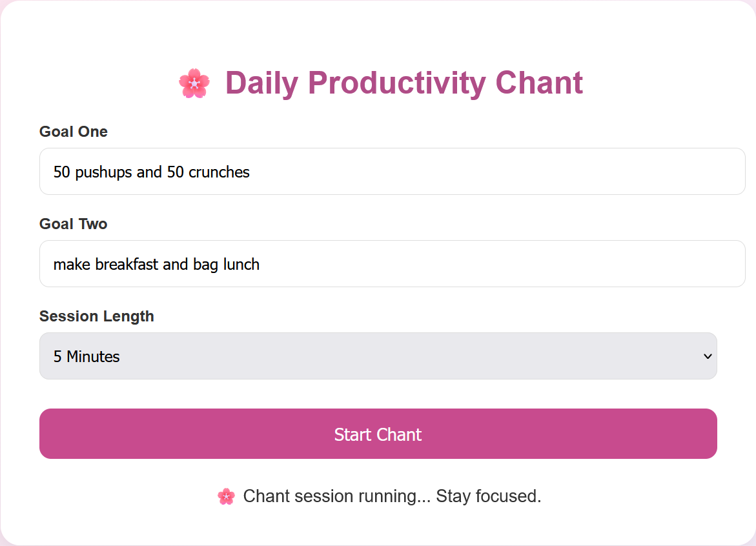Click the word 'Chant' in the title
This screenshot has width=756, height=546.
click(x=539, y=83)
